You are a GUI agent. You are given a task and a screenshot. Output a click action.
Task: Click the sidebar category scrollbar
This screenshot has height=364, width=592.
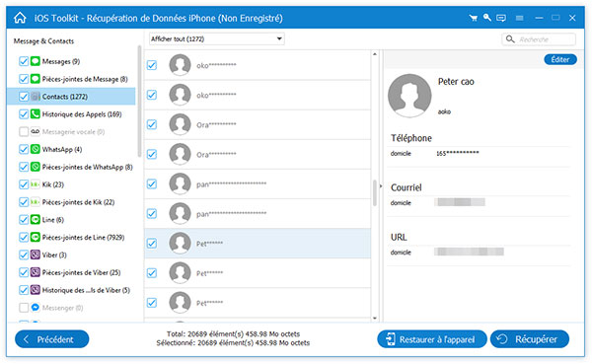[139, 102]
